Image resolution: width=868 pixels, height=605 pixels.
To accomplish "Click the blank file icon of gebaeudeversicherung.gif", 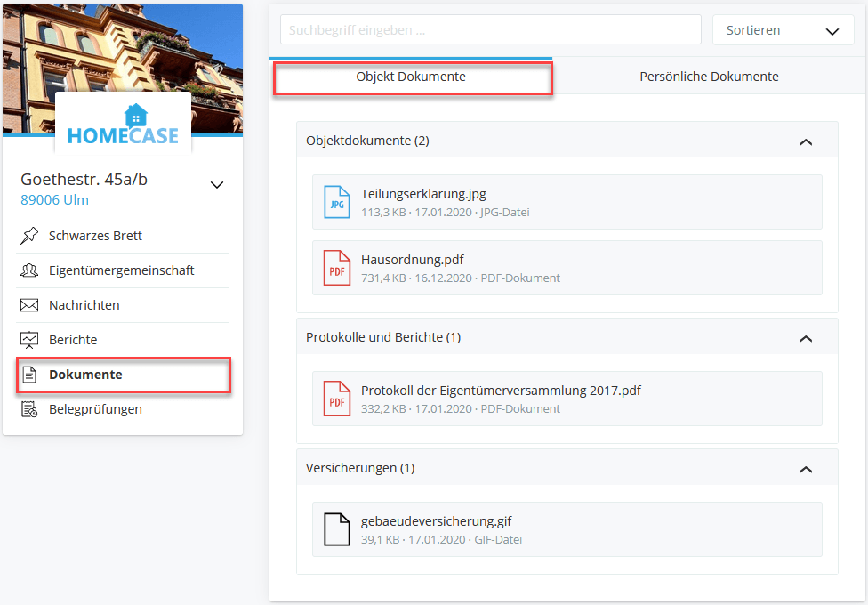I will click(x=336, y=529).
